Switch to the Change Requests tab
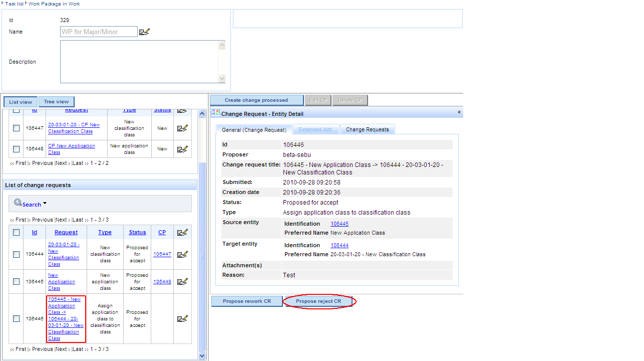 pos(367,129)
